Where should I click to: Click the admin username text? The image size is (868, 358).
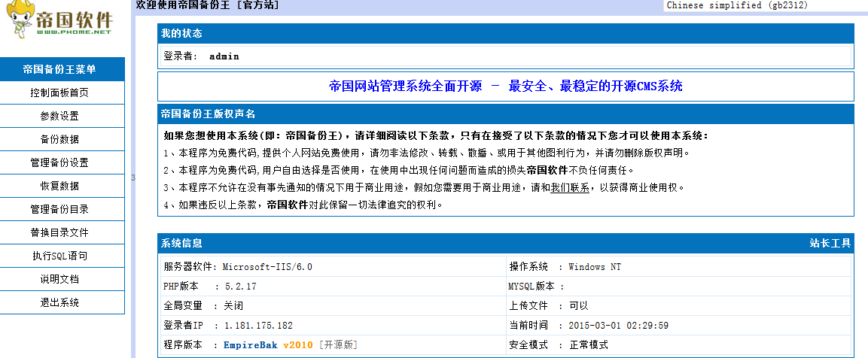[224, 56]
